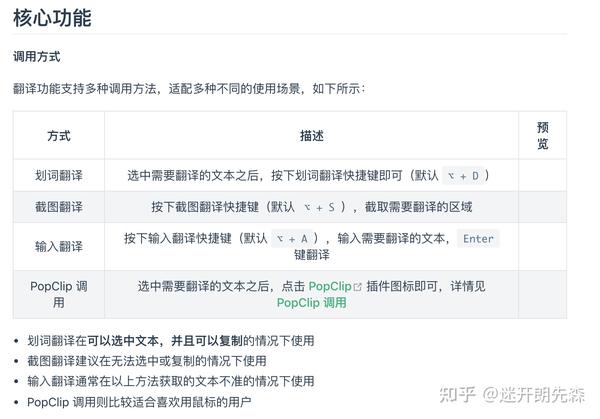
Task: Click the '⌥ + D' shortcut code
Action: click(x=463, y=176)
